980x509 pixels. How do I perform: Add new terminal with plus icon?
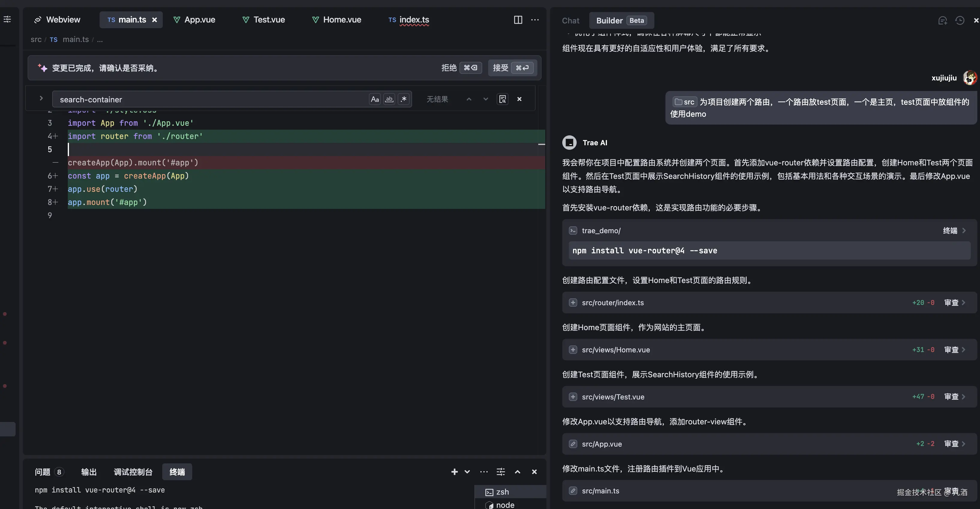pos(454,472)
